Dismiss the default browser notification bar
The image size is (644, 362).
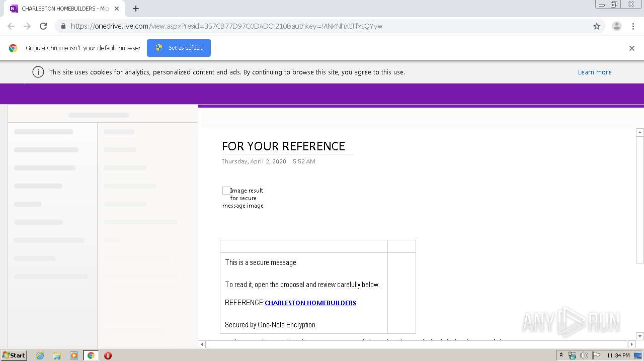631,48
